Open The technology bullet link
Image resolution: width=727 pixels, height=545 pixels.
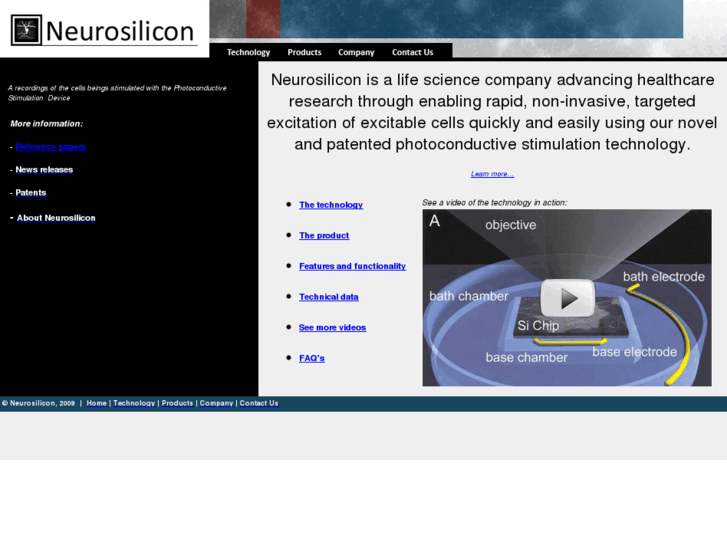point(331,205)
